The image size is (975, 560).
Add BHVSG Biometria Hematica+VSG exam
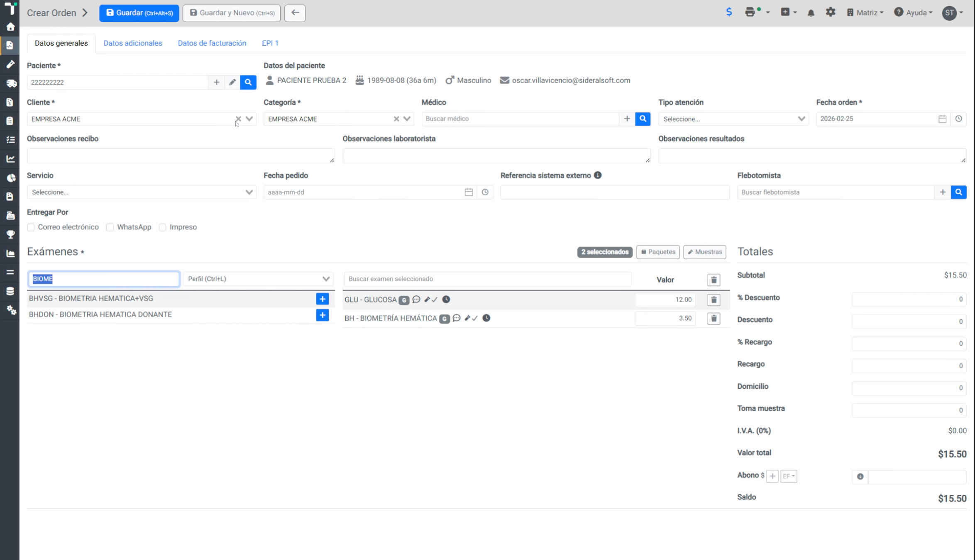pos(323,299)
